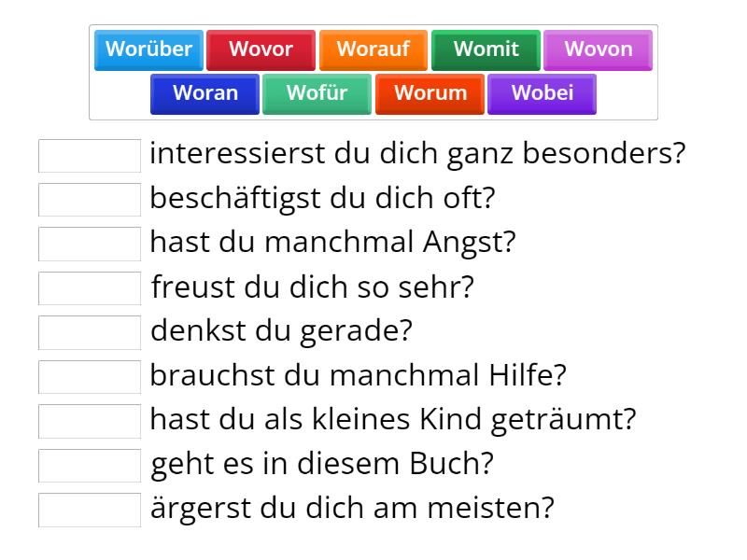Screen dimensions: 747x560
Task: Select blank before 'freust du dich so sehr?'
Action: pos(90,288)
